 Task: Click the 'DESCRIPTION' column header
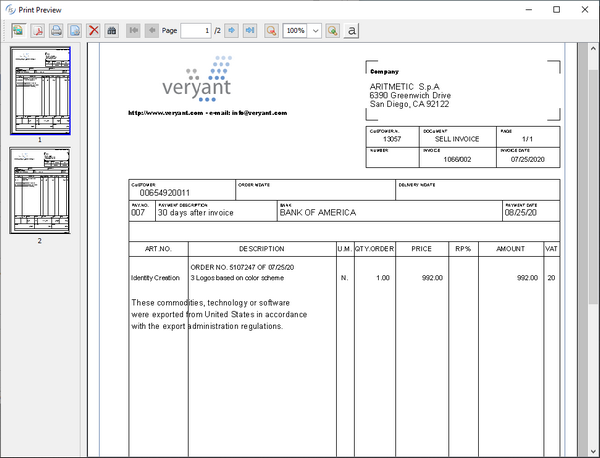(x=262, y=249)
